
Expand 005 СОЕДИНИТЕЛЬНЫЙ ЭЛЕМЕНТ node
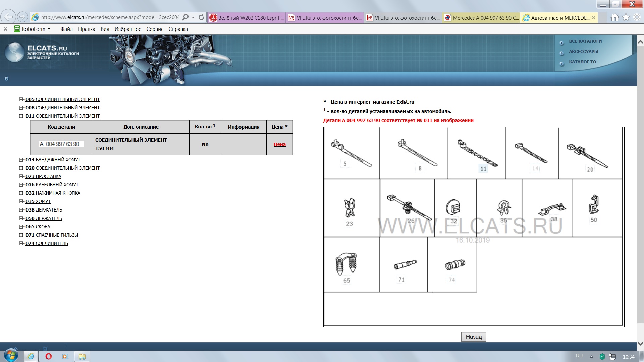21,99
